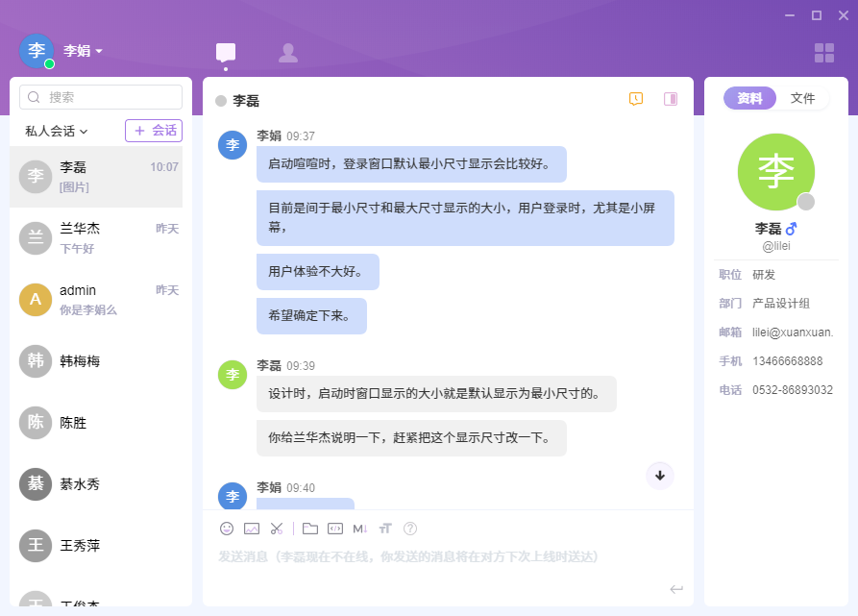Open the conversation with 兰华杰
Image resolution: width=858 pixels, height=616 pixels.
[x=96, y=238]
